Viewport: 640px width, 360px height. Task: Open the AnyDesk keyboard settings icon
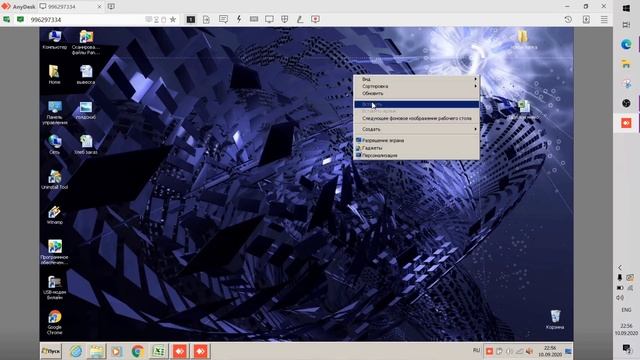tap(254, 19)
